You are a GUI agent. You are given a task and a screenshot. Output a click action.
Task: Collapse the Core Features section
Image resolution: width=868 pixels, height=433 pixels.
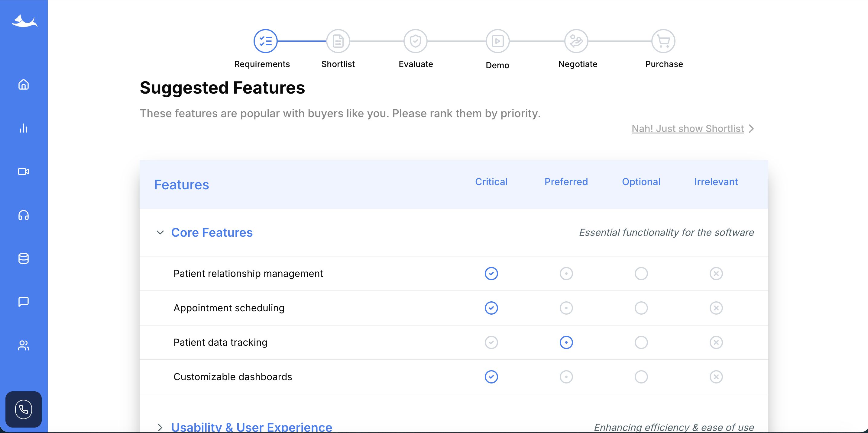(x=160, y=232)
